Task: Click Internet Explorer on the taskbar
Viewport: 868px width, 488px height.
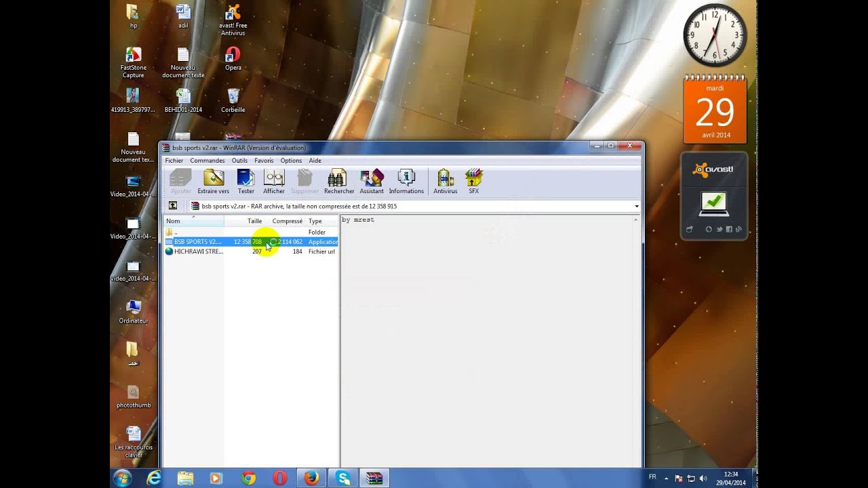Action: coord(155,478)
